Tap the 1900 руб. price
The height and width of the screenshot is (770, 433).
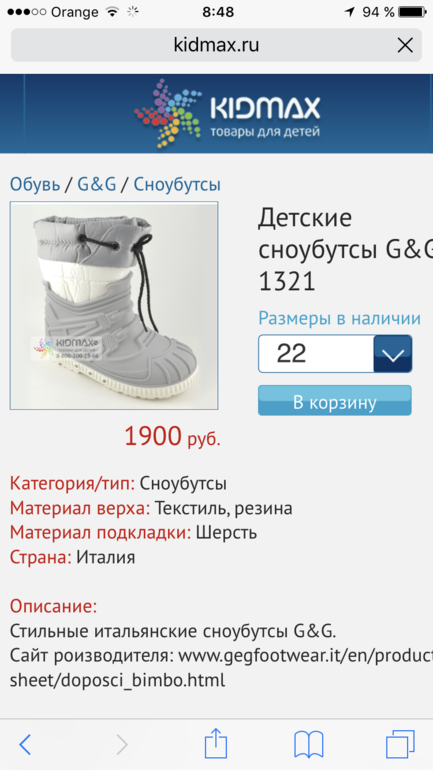[172, 436]
